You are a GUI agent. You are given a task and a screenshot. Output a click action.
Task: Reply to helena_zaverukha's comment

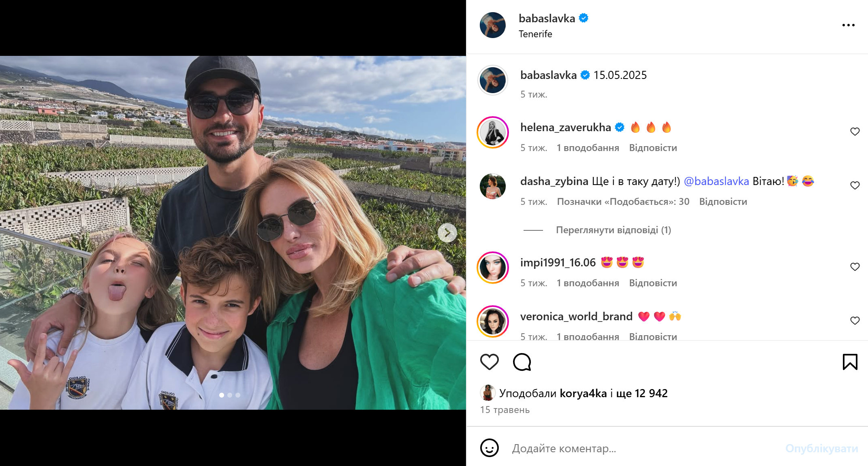click(653, 148)
